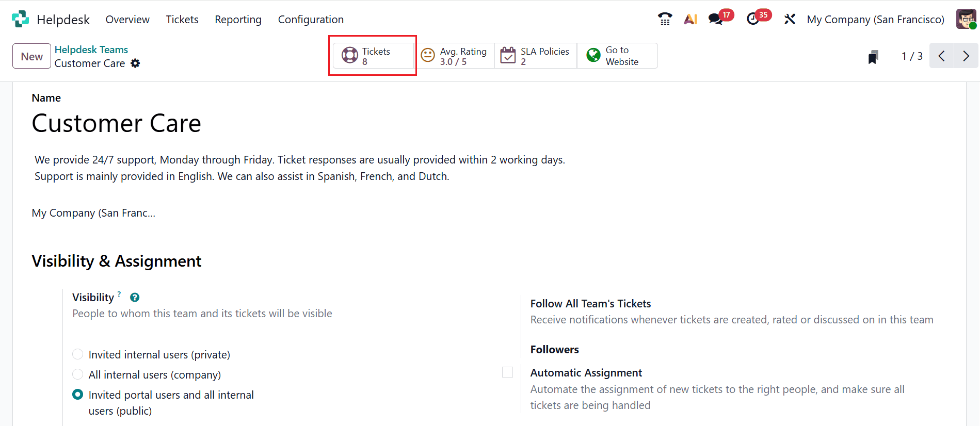Open the Overview menu
Screen dimensions: 980x426
point(127,20)
